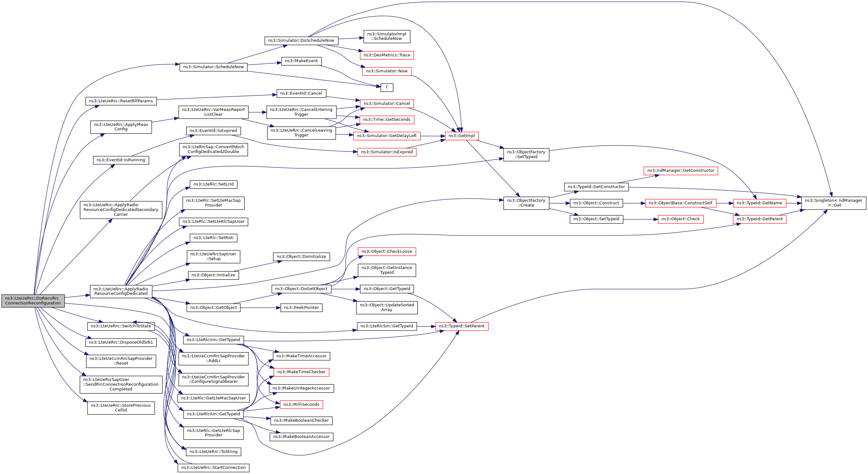868x474 pixels.
Task: Open ns3::TypeId::SetParent red node
Action: (x=461, y=326)
